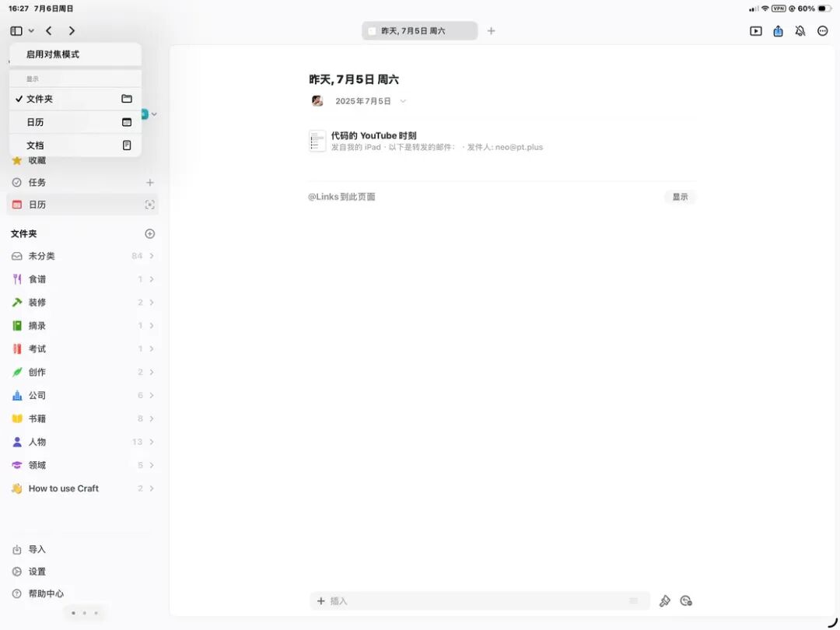Expand the 装修 folder chevron

(152, 303)
